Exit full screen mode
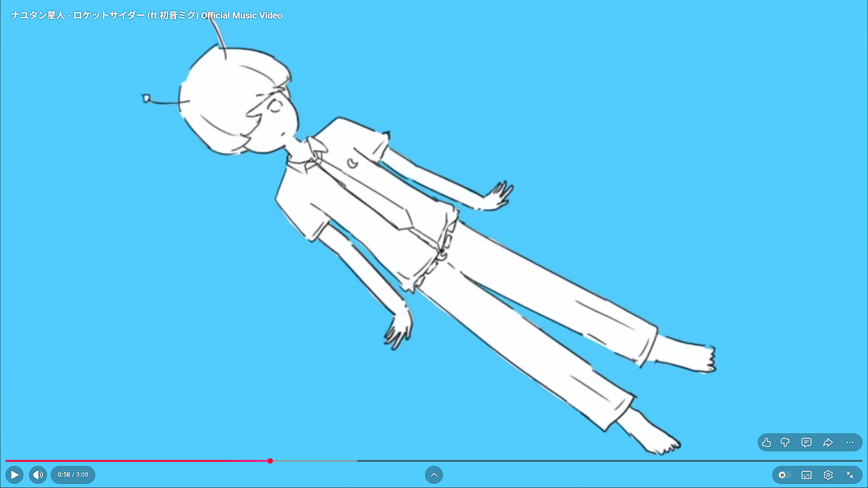The width and height of the screenshot is (868, 488). 850,475
